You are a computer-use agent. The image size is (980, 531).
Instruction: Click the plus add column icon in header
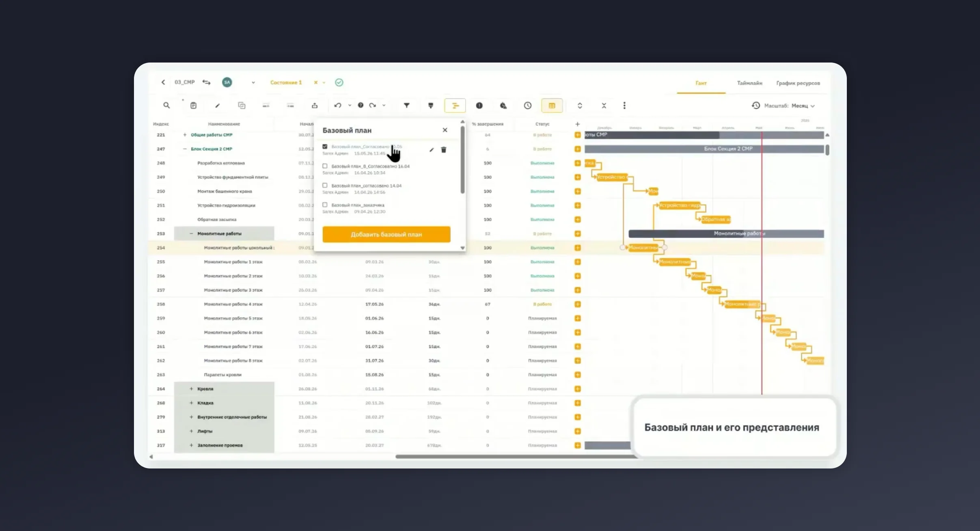578,124
